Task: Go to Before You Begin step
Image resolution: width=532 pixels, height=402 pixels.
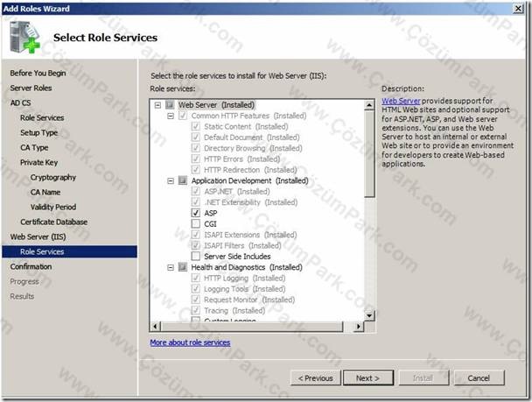Action: coord(38,73)
